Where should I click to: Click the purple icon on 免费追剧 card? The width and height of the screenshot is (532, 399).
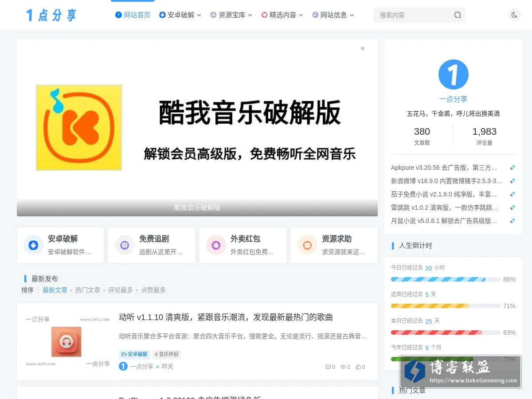(125, 245)
